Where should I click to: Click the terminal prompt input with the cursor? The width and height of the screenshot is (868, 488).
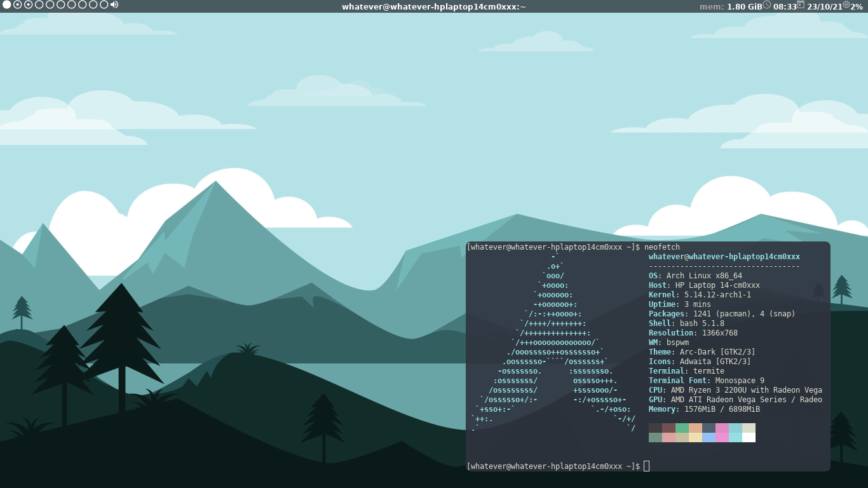[646, 466]
